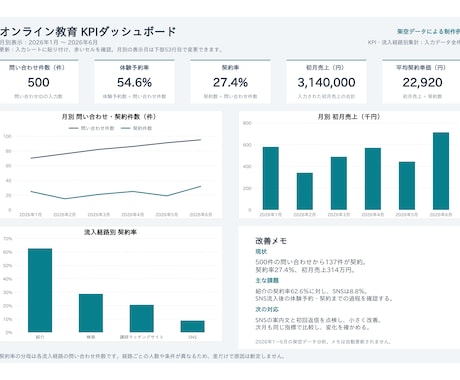Select the 27.4% value in 契約率 card
The width and height of the screenshot is (460, 380).
230,82
